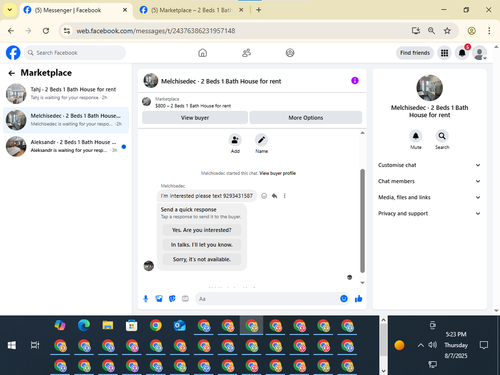Image resolution: width=500 pixels, height=375 pixels.
Task: Record a voice clip
Action: tap(146, 299)
